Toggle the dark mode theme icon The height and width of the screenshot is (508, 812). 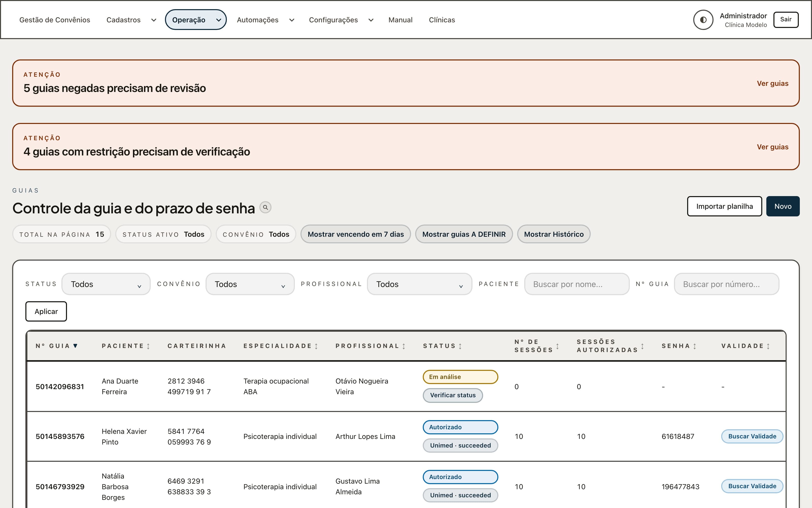[x=703, y=20]
